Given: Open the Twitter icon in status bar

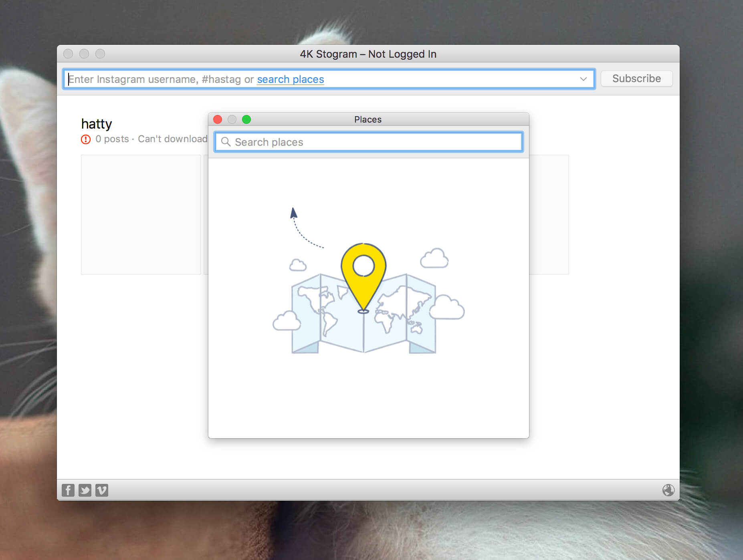Looking at the screenshot, I should 85,490.
